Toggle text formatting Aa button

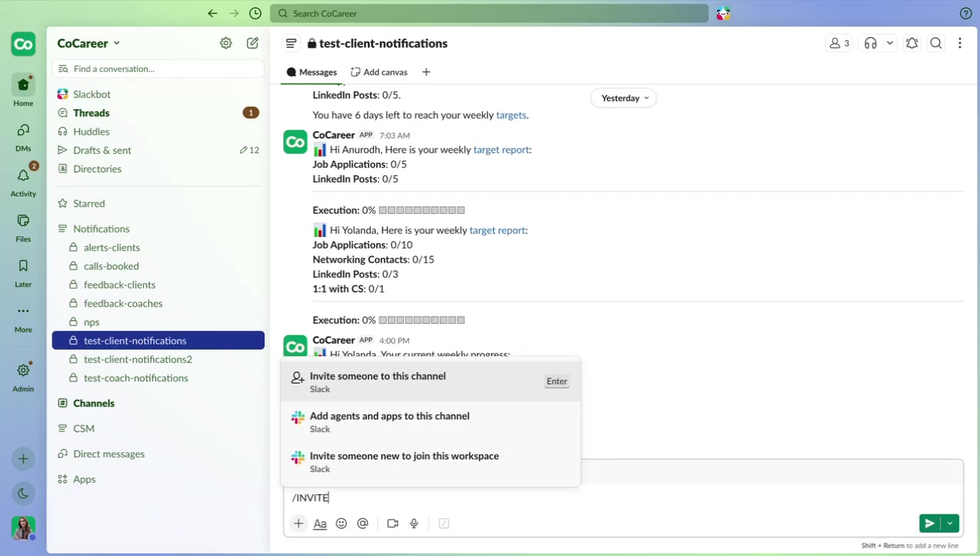coord(320,524)
